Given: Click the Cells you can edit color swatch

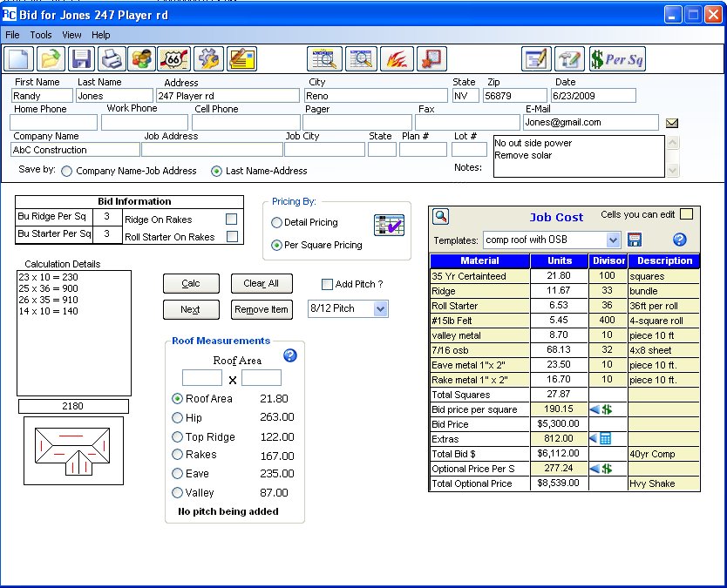Looking at the screenshot, I should 686,214.
